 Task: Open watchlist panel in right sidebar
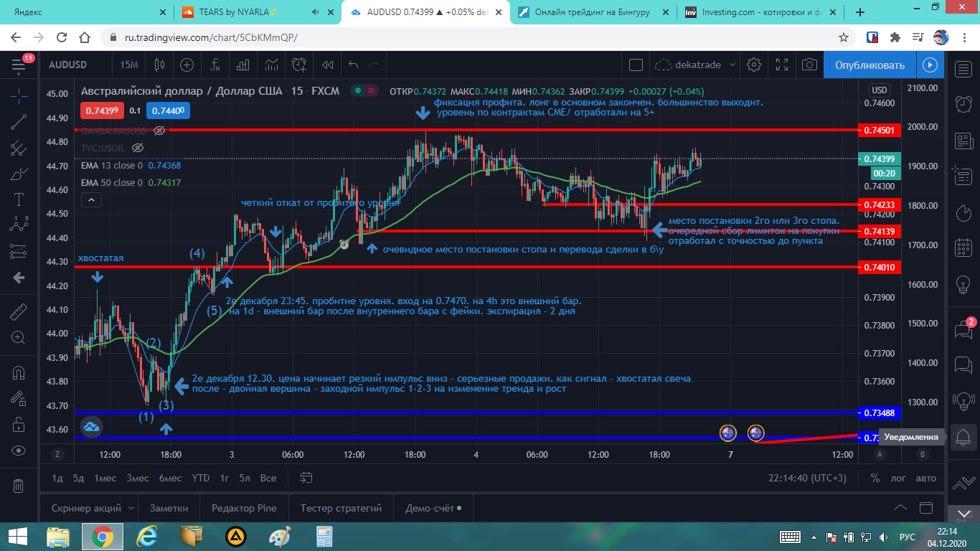(963, 69)
